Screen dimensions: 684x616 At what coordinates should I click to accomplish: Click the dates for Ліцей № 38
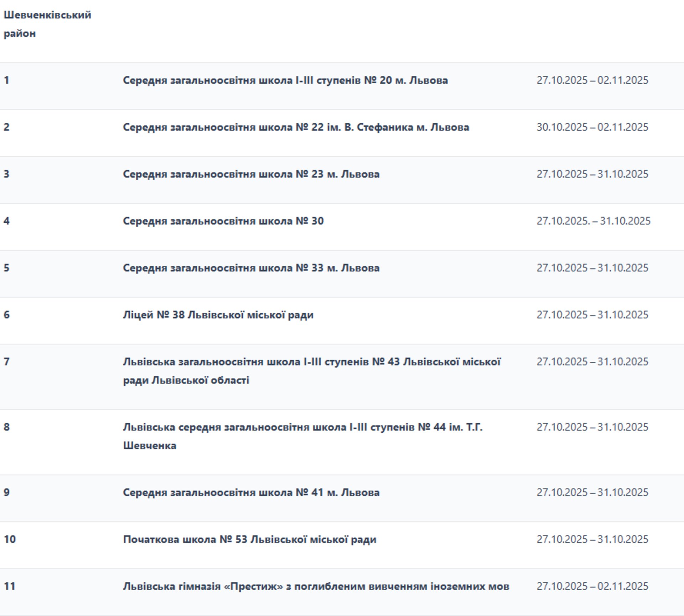[x=592, y=315]
